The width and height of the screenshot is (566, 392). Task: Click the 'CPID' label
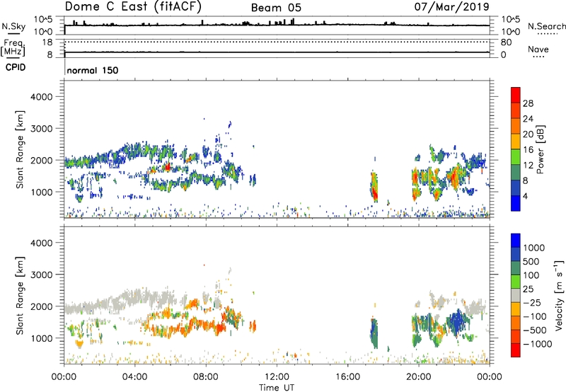click(x=16, y=67)
